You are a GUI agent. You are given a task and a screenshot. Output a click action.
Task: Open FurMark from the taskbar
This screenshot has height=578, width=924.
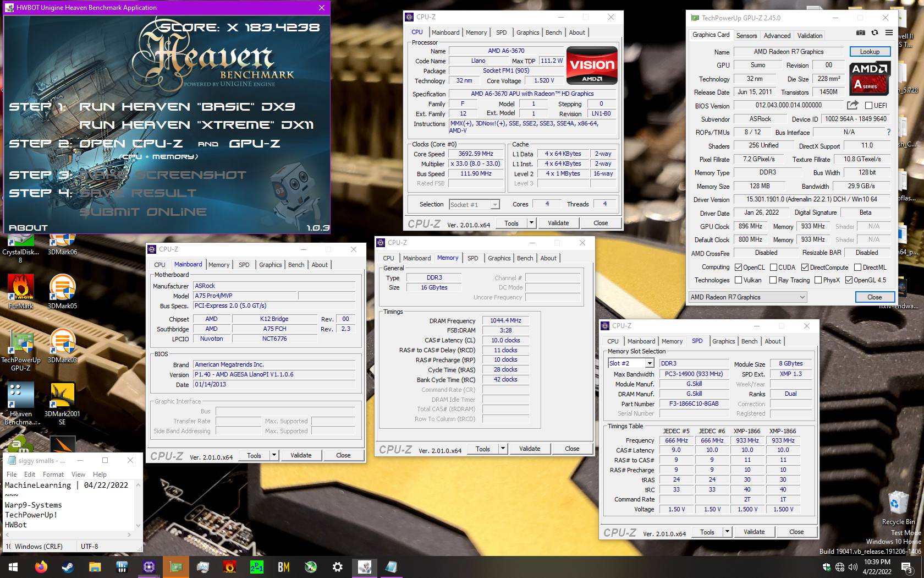coord(229,566)
